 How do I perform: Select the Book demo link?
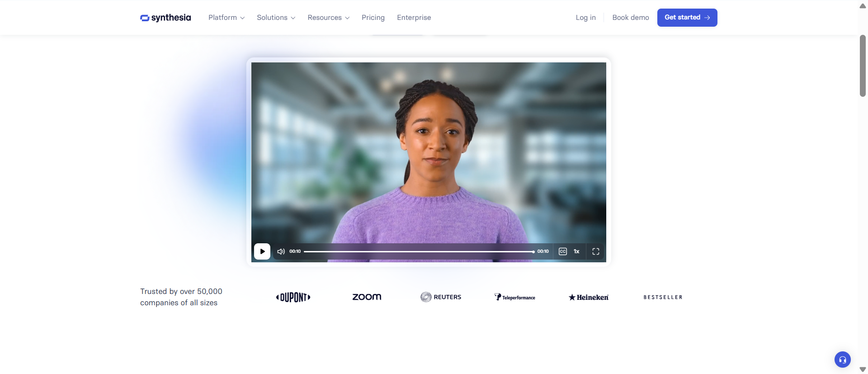[x=631, y=18]
